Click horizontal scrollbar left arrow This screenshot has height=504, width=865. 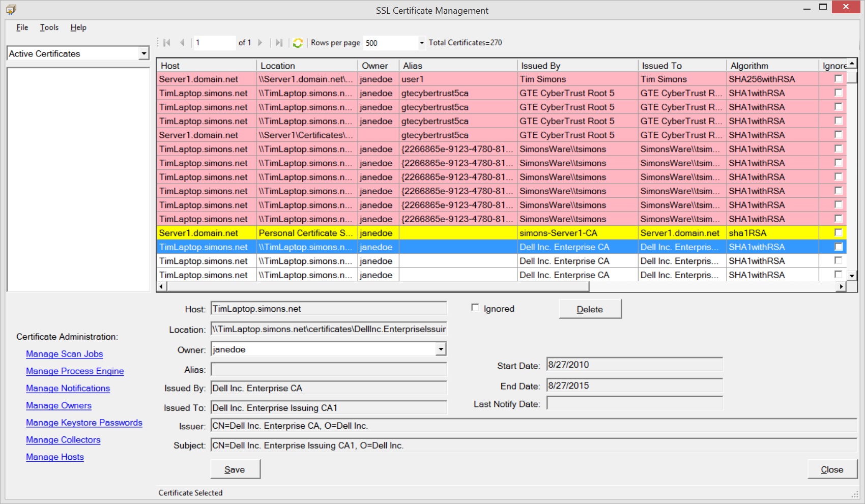tap(162, 286)
